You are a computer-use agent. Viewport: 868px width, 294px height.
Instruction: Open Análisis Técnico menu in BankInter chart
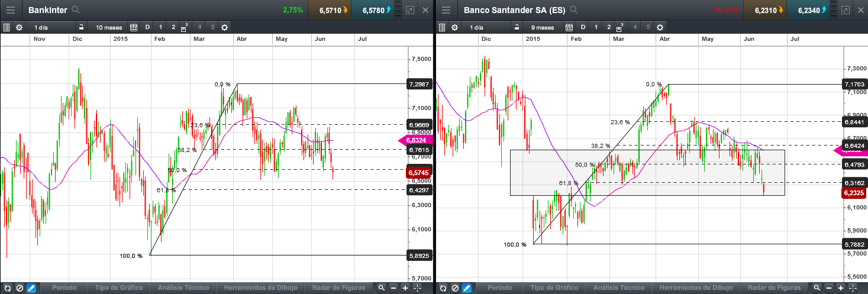coord(183,288)
